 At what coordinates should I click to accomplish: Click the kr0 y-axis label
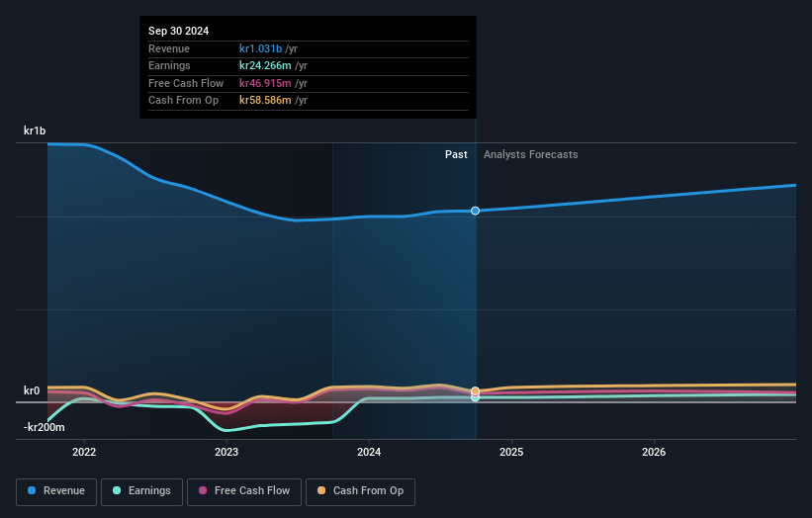click(32, 390)
